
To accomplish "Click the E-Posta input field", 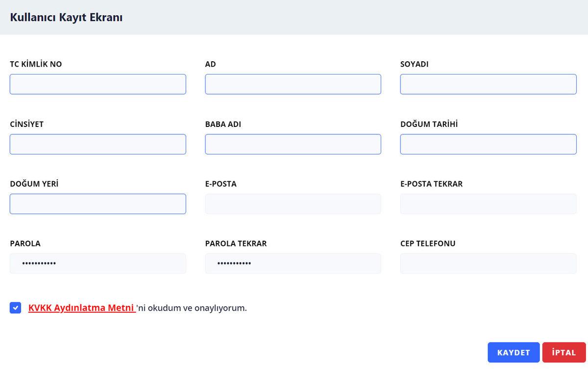I will pyautogui.click(x=293, y=204).
